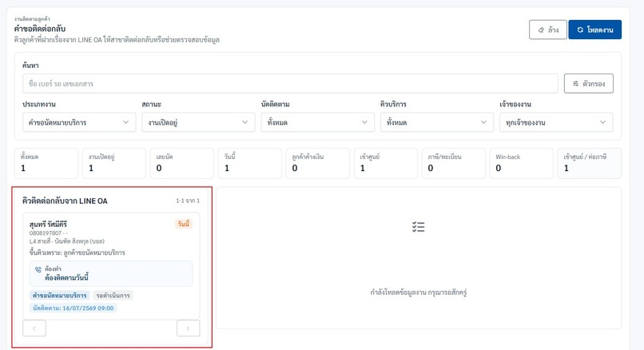Select the เลยนัด summary card
Screen dimensions: 644x350
pos(182,163)
